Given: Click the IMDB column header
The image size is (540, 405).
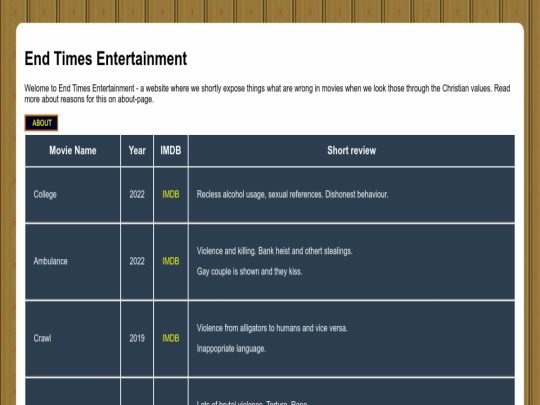Looking at the screenshot, I should pos(171,150).
